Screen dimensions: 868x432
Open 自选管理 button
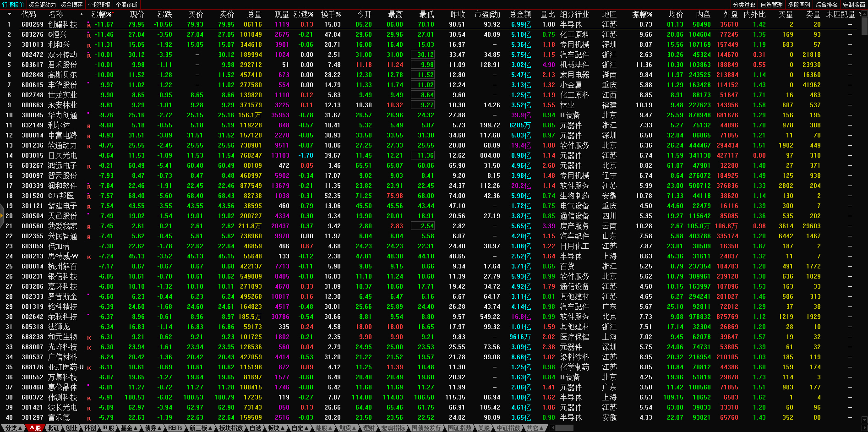click(772, 5)
